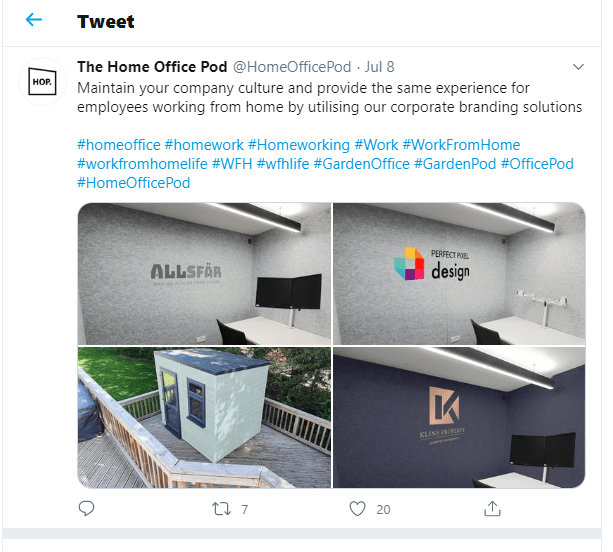
Task: Click the HOP profile avatar
Action: tap(42, 82)
